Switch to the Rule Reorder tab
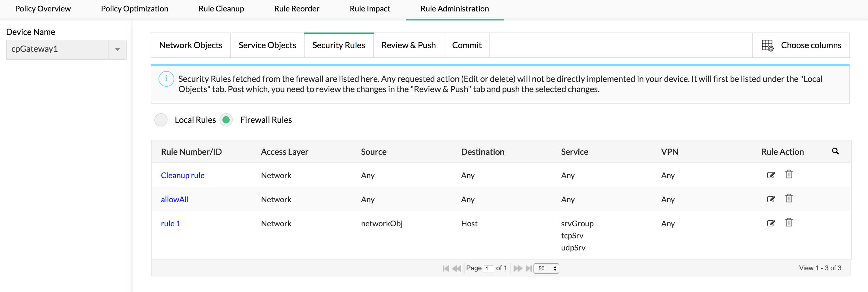Image resolution: width=868 pixels, height=292 pixels. click(x=297, y=9)
